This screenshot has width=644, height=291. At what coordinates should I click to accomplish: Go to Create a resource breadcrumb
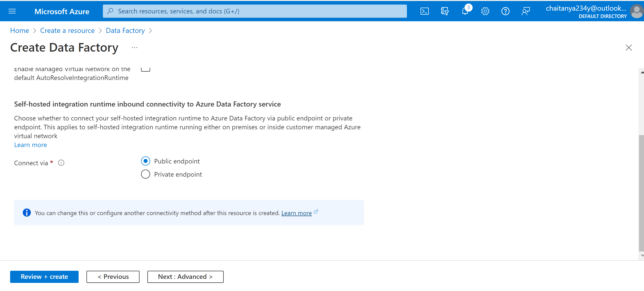tap(67, 31)
